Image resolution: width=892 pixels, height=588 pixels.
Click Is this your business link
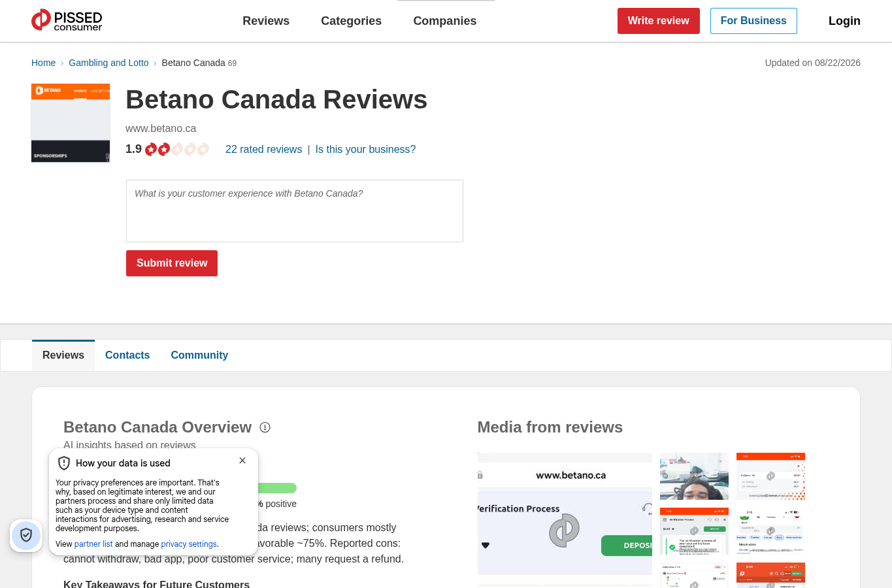[365, 150]
